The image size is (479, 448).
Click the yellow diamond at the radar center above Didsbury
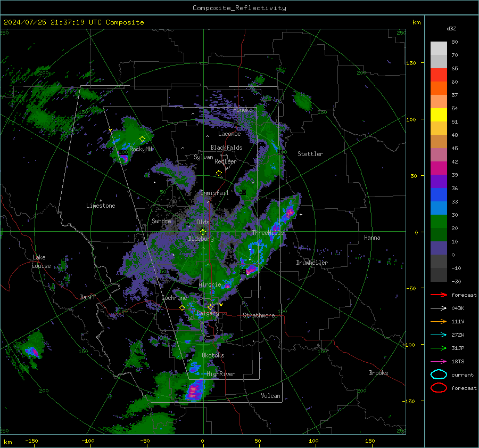click(x=203, y=232)
